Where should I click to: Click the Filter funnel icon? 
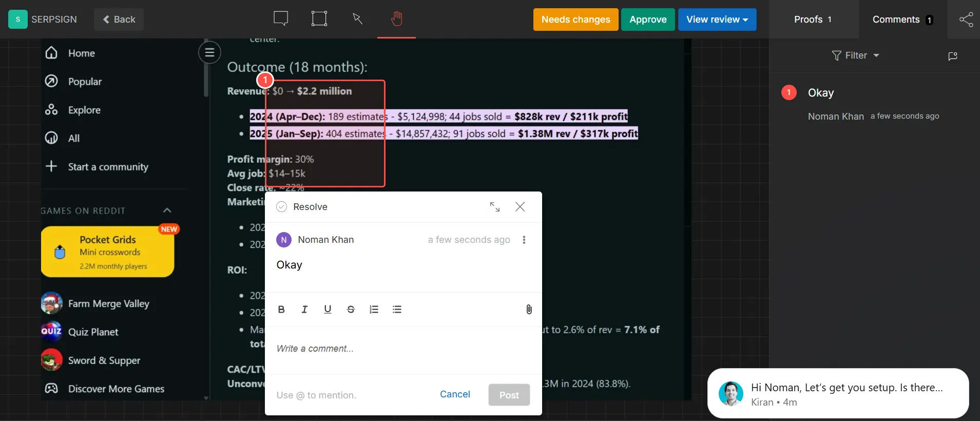(836, 55)
